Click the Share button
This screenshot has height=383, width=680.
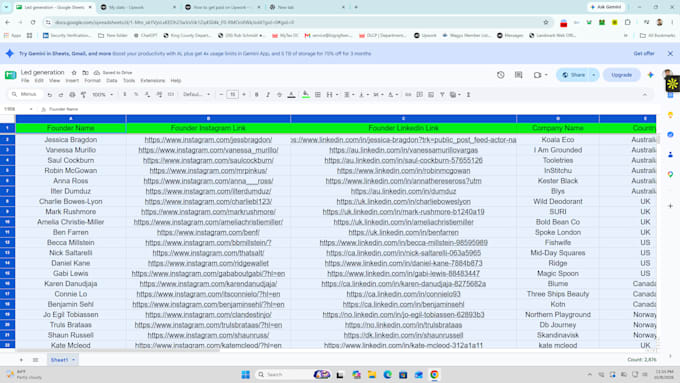point(573,75)
